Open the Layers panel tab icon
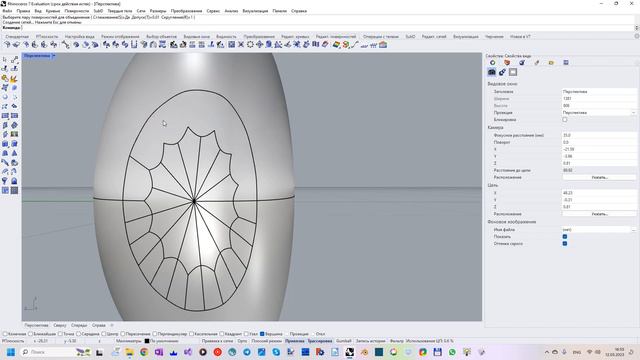 pyautogui.click(x=507, y=62)
